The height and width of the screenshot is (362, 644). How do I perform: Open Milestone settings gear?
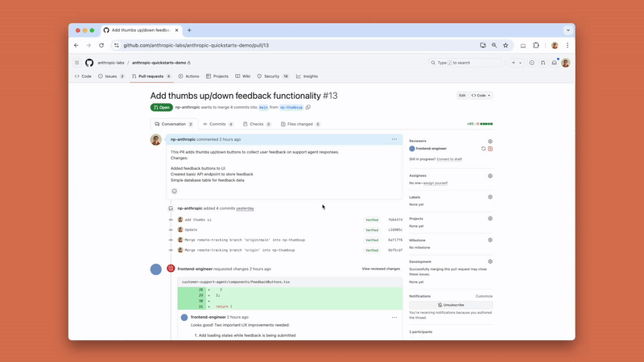[x=490, y=240]
